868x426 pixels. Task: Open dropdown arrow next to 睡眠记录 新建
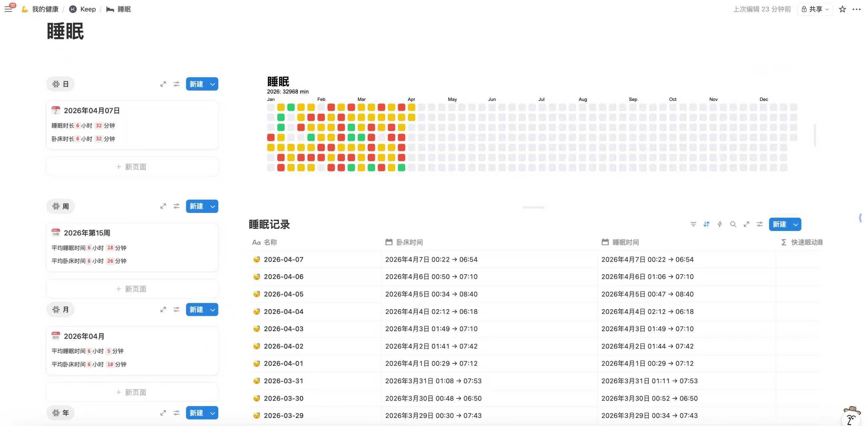click(795, 224)
